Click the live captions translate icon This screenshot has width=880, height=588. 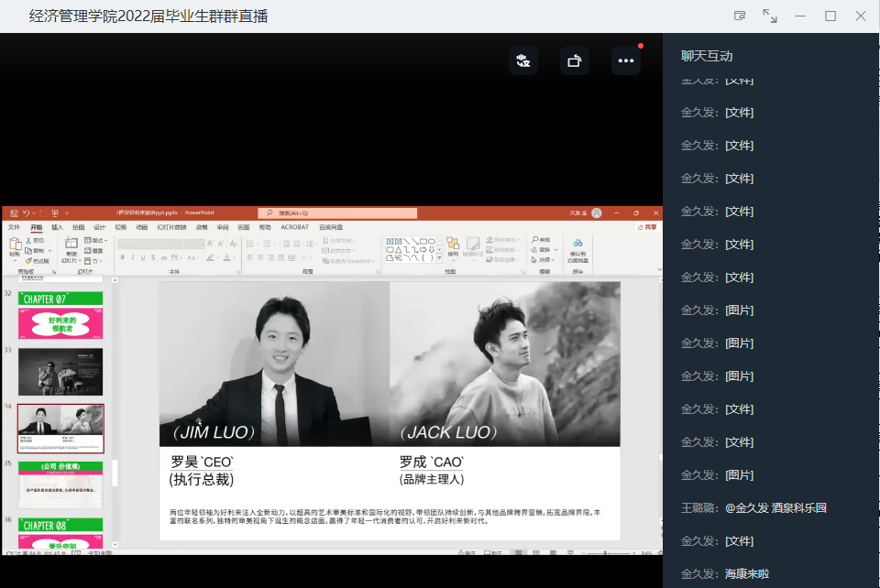coord(523,60)
